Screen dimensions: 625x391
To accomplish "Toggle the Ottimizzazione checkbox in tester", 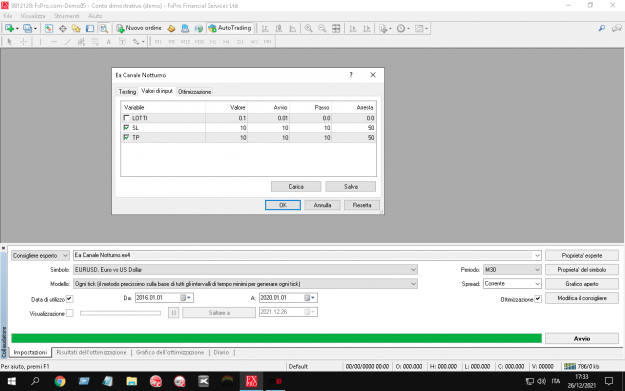I will [538, 299].
